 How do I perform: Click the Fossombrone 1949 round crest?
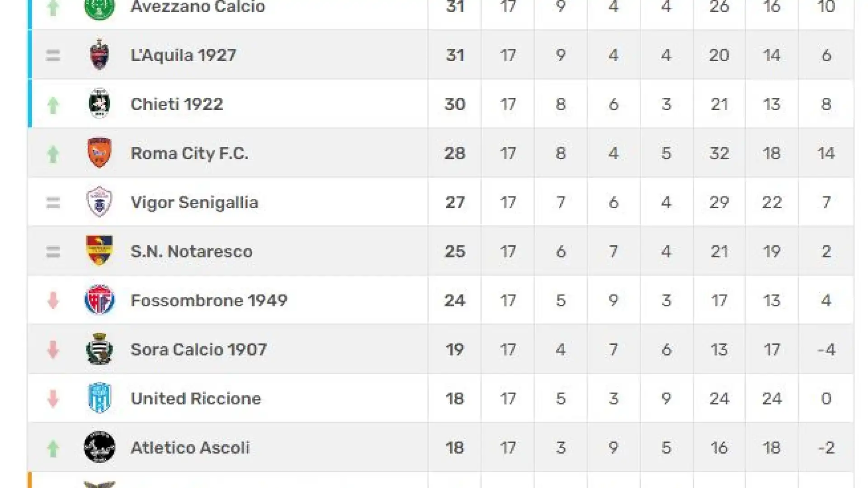99,300
